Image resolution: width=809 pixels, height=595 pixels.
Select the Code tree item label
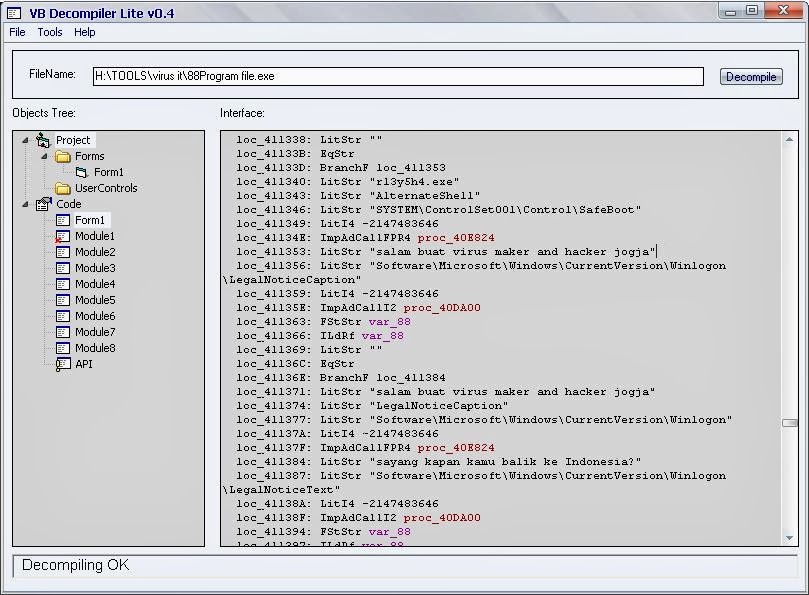[x=69, y=204]
